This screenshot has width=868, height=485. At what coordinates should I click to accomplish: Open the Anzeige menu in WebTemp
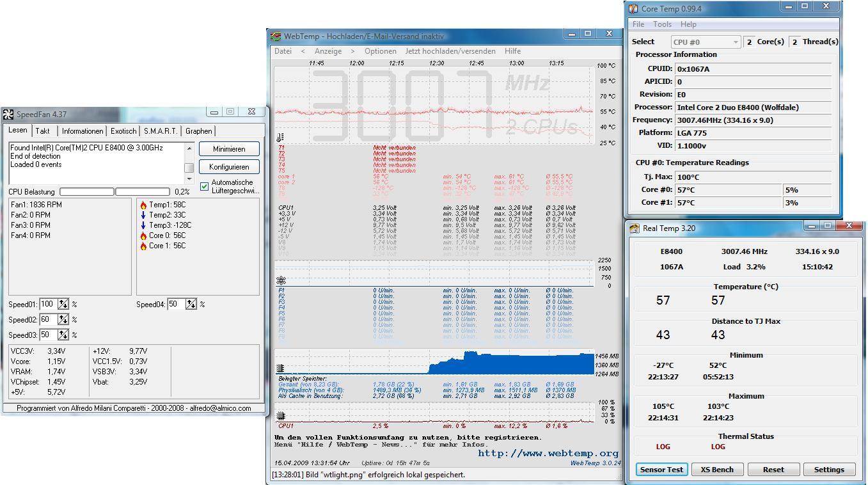pyautogui.click(x=328, y=51)
